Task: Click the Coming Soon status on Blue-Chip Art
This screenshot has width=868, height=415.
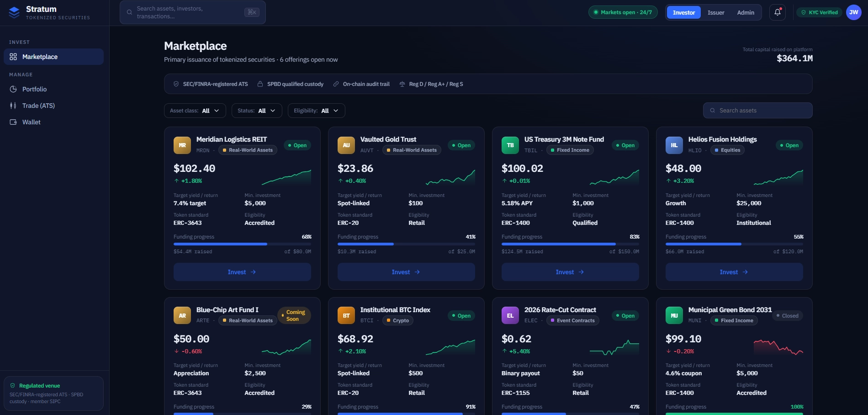Action: pyautogui.click(x=294, y=315)
